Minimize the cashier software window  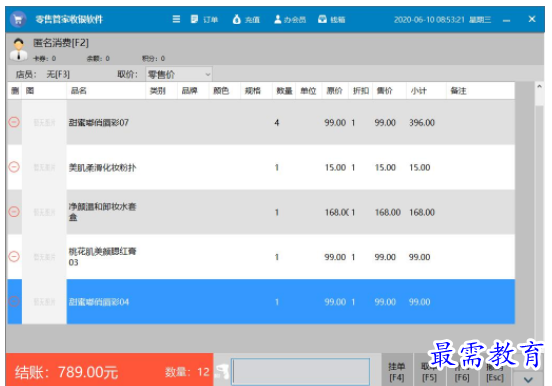click(x=507, y=20)
